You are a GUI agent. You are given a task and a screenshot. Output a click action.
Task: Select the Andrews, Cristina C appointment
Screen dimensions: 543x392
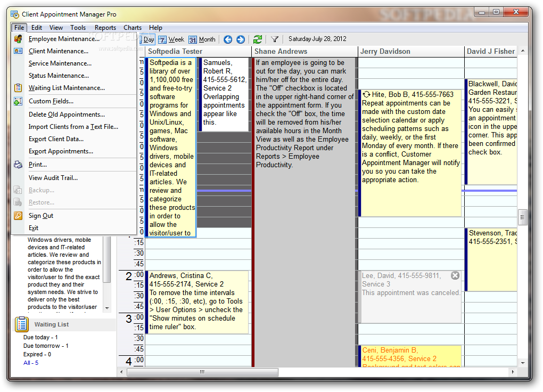point(197,303)
